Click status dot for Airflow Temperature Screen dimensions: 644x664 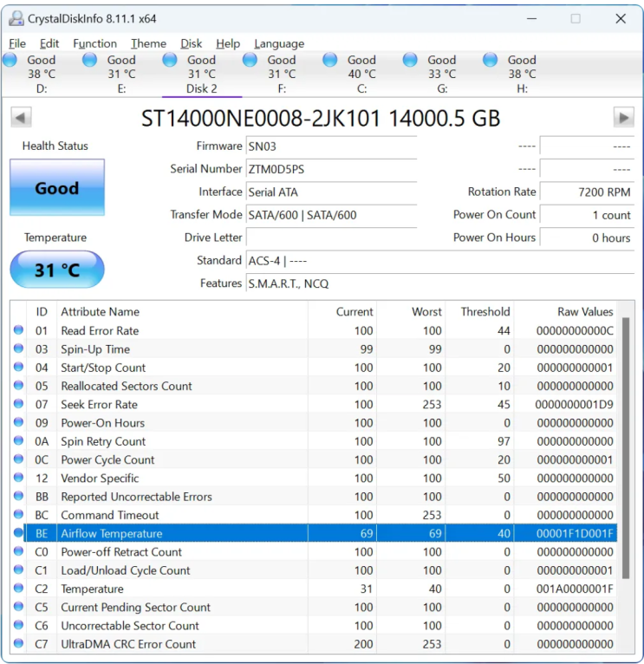(x=18, y=532)
